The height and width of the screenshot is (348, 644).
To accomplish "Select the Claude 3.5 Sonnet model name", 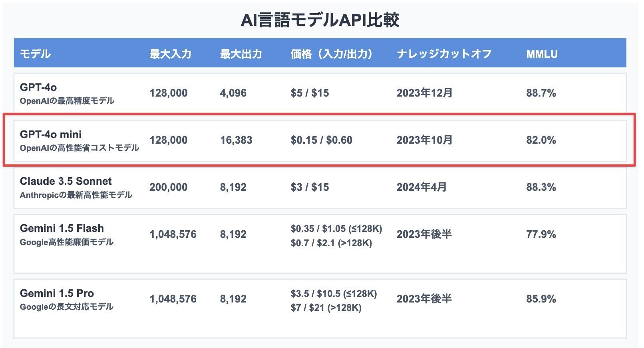I will [x=66, y=181].
